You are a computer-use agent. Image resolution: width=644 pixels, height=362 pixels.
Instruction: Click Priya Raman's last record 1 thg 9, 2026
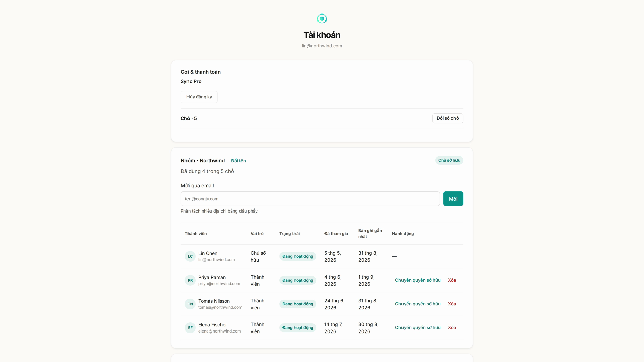click(x=366, y=280)
